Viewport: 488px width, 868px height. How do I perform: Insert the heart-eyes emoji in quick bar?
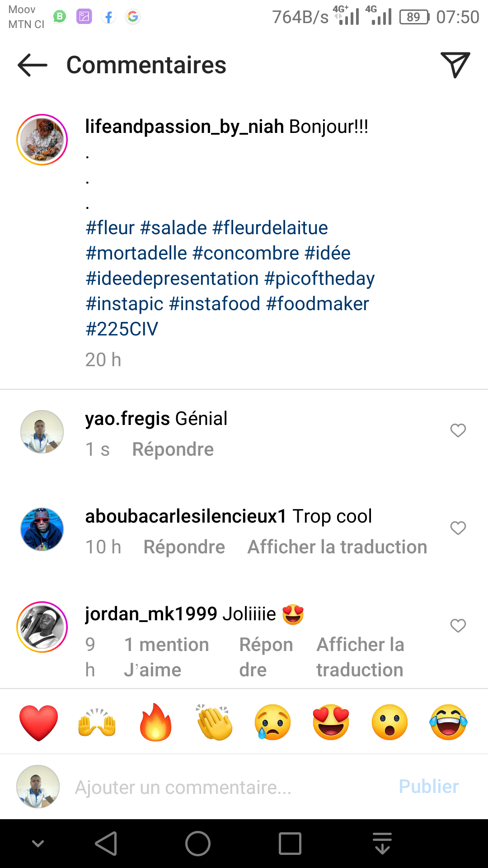coord(331,722)
